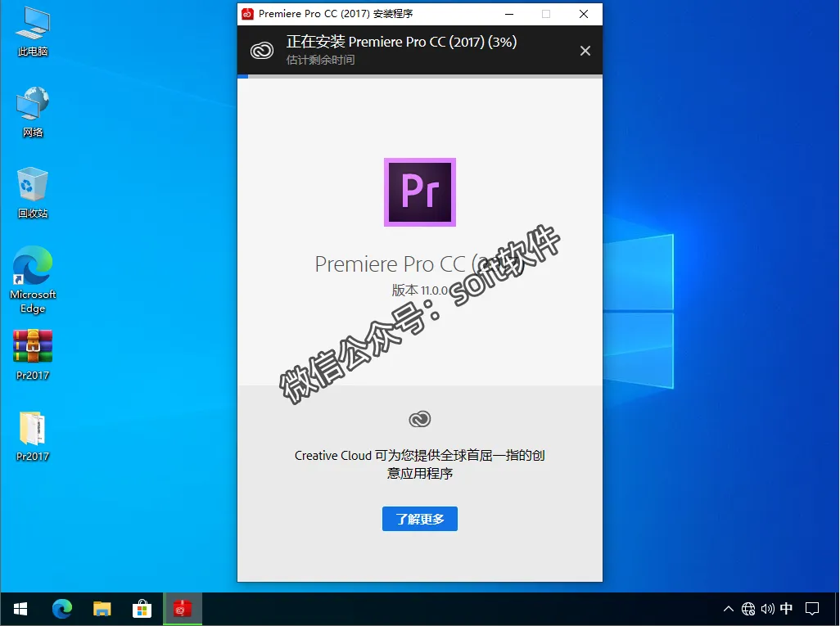Open Microsoft Store from the taskbar
The height and width of the screenshot is (626, 840).
pyautogui.click(x=142, y=609)
